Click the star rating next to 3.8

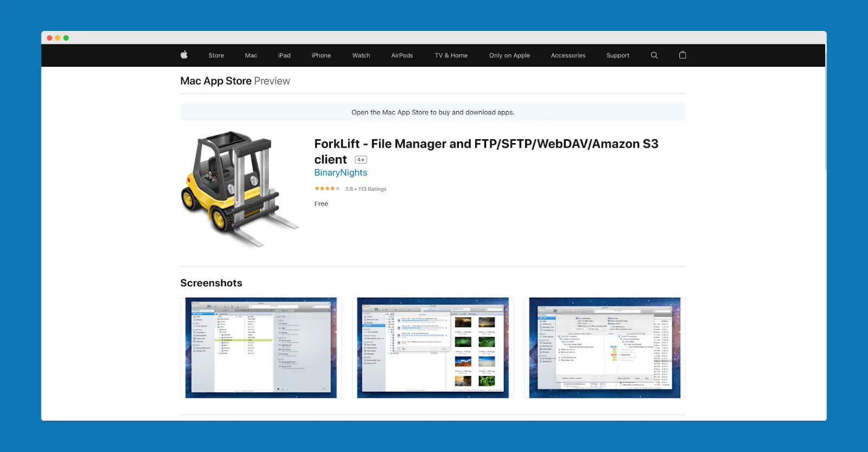[327, 189]
